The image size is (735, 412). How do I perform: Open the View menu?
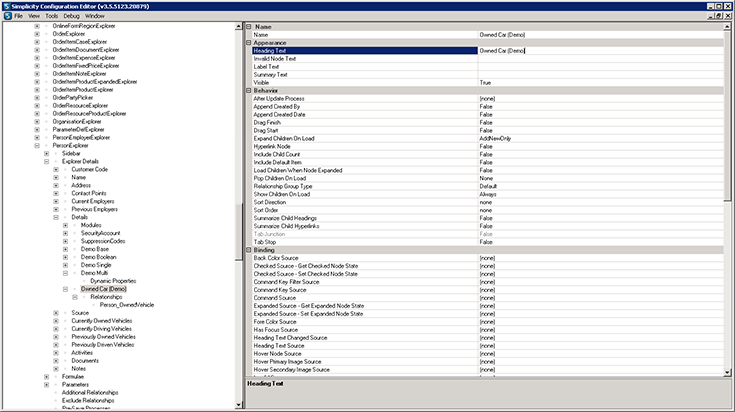[x=34, y=16]
